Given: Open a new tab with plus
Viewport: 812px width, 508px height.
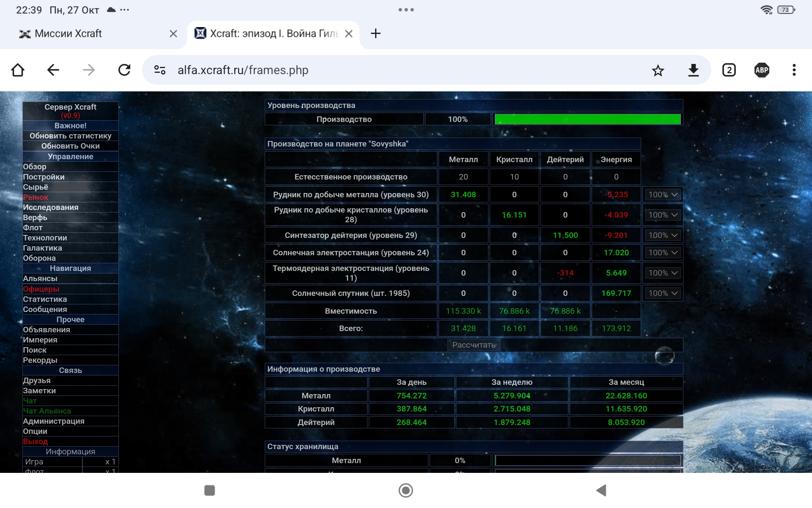Looking at the screenshot, I should click(x=376, y=33).
